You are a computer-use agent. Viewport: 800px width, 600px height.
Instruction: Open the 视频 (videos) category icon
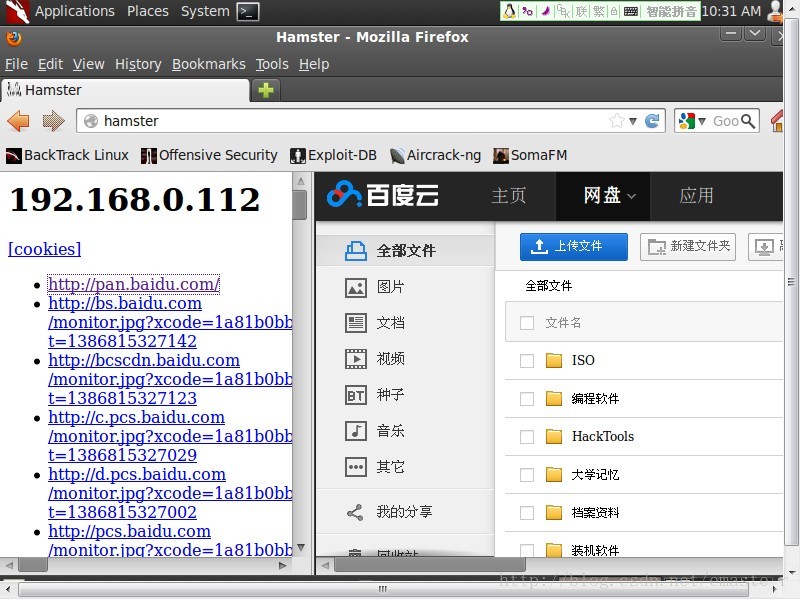pyautogui.click(x=356, y=359)
